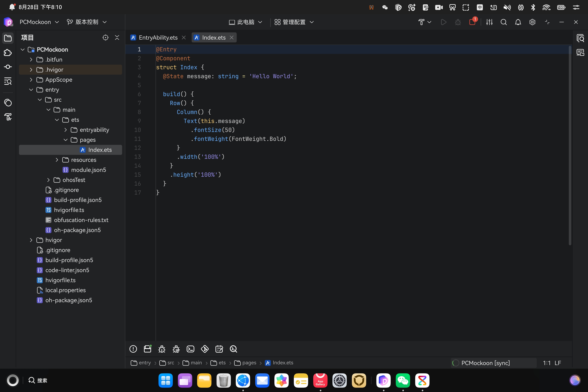
Task: Expand the .bitfun folder
Action: [31, 60]
